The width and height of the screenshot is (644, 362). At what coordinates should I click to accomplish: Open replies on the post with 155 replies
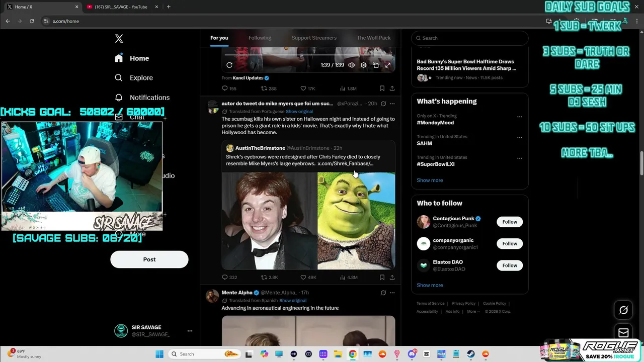click(229, 88)
